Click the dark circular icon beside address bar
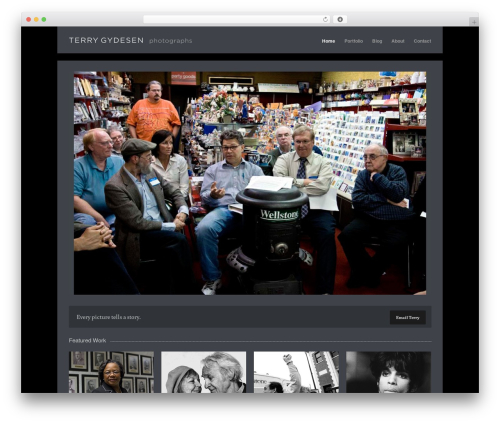The height and width of the screenshot is (423, 500). point(340,20)
